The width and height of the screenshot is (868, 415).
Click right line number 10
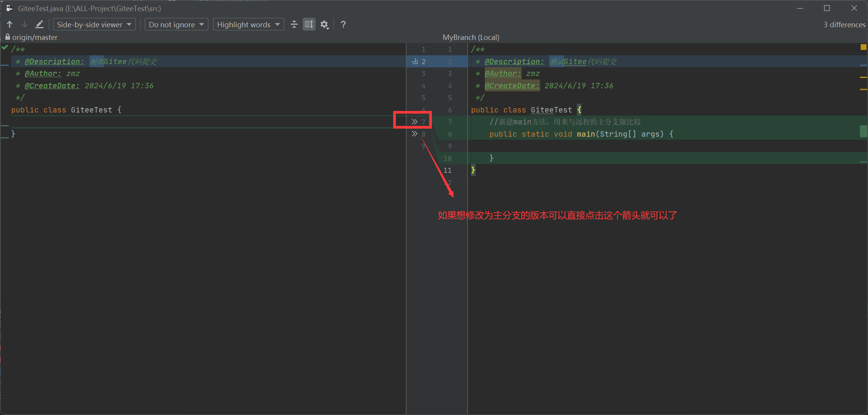tap(448, 158)
